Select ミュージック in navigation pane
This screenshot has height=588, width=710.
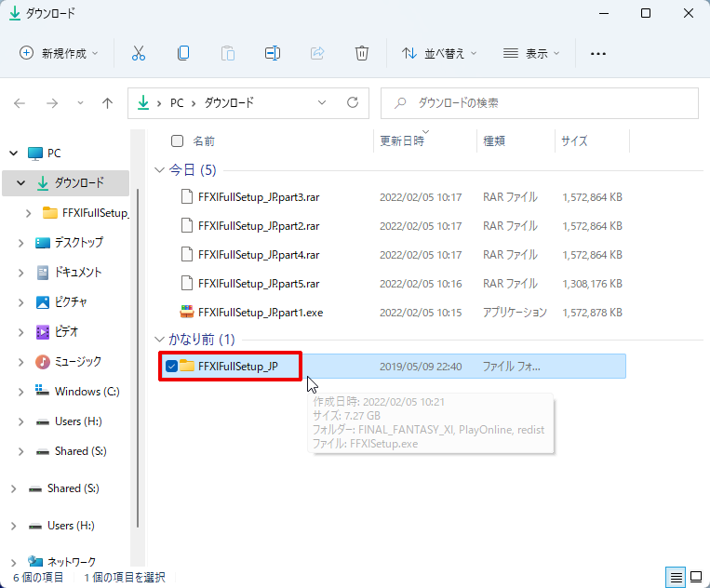click(78, 362)
